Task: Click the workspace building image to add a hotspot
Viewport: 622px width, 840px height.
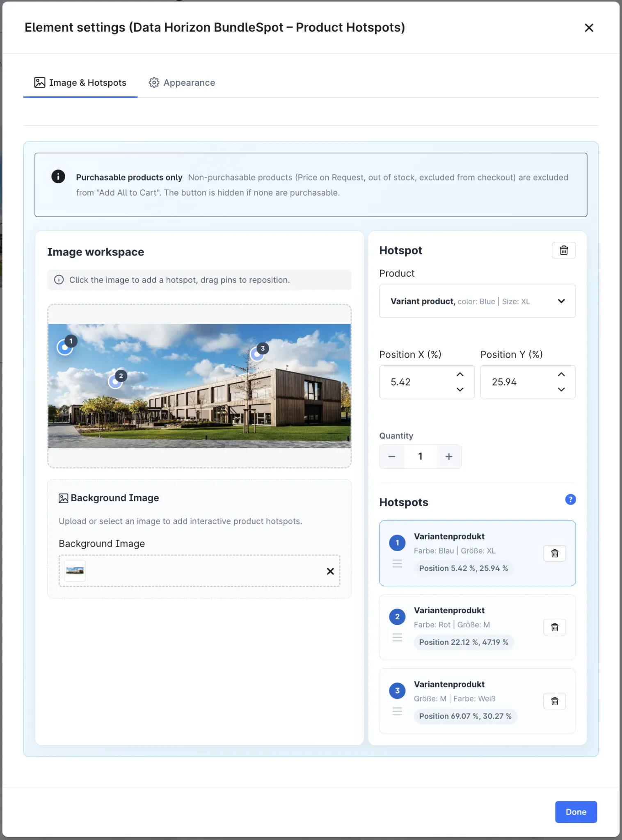Action: tap(199, 386)
